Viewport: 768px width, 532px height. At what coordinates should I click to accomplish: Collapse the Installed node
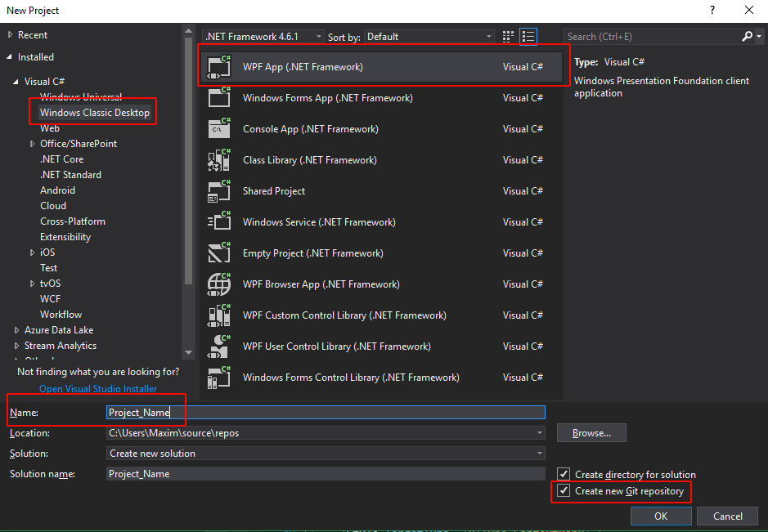point(10,56)
